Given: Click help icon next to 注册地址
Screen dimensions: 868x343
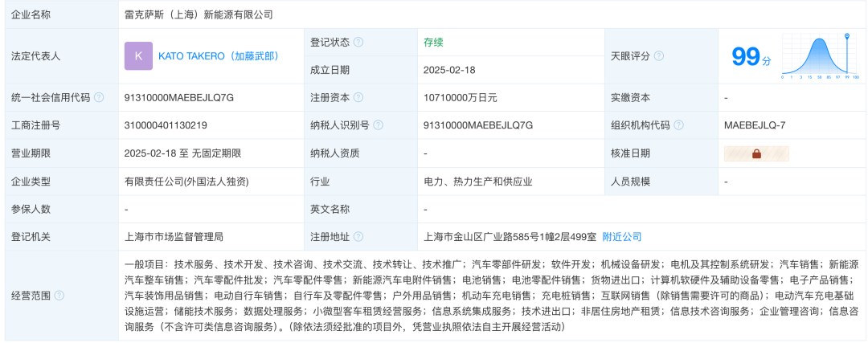Looking at the screenshot, I should 358,237.
